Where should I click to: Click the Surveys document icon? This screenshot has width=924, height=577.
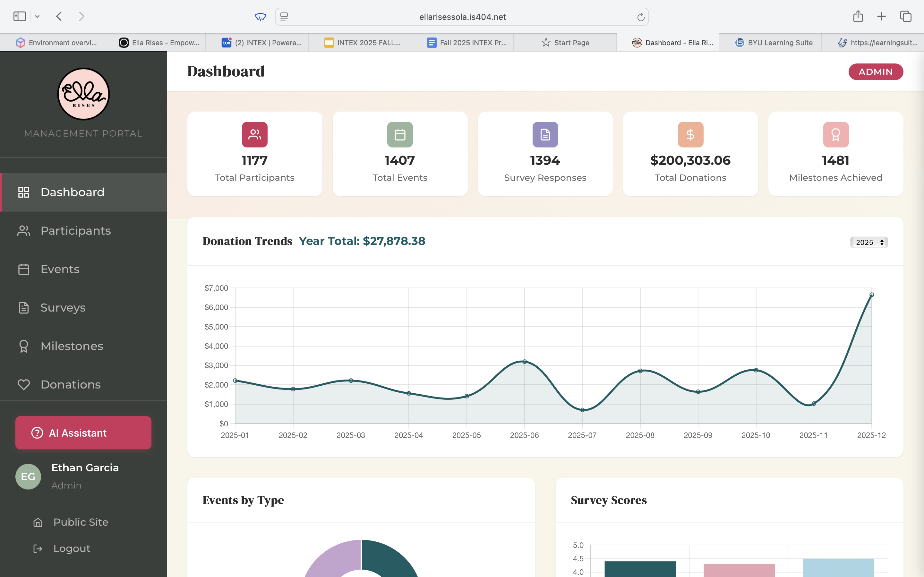24,308
